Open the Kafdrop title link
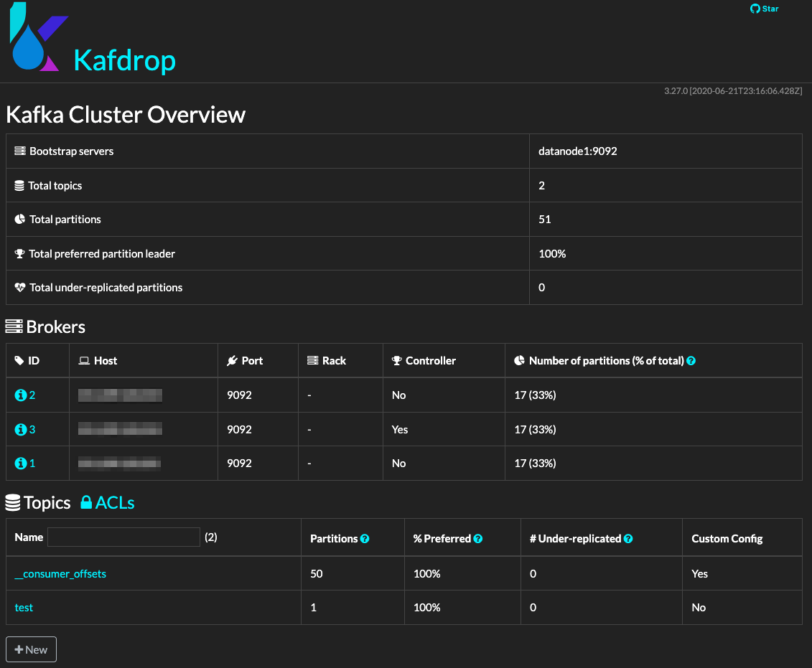Image resolution: width=812 pixels, height=668 pixels. (x=124, y=60)
